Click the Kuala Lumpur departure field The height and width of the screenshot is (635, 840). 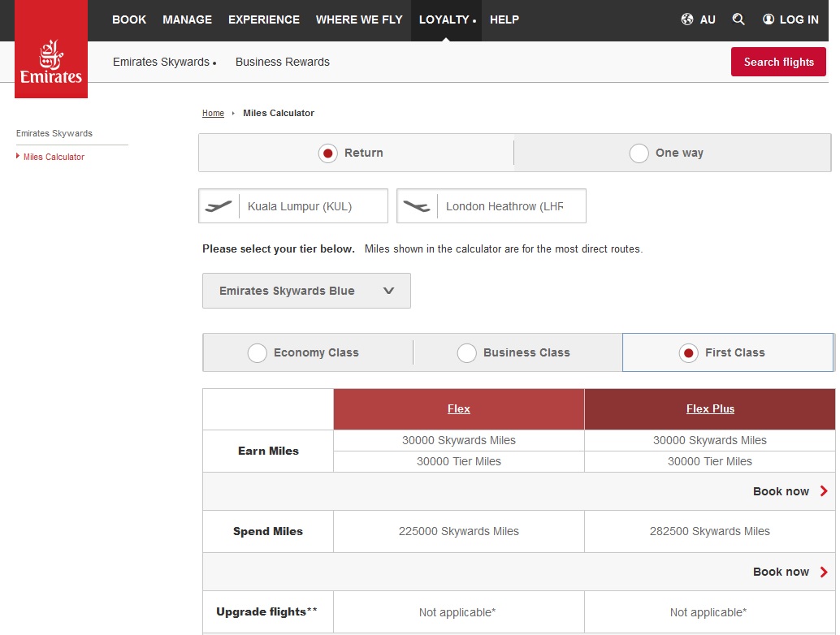313,206
